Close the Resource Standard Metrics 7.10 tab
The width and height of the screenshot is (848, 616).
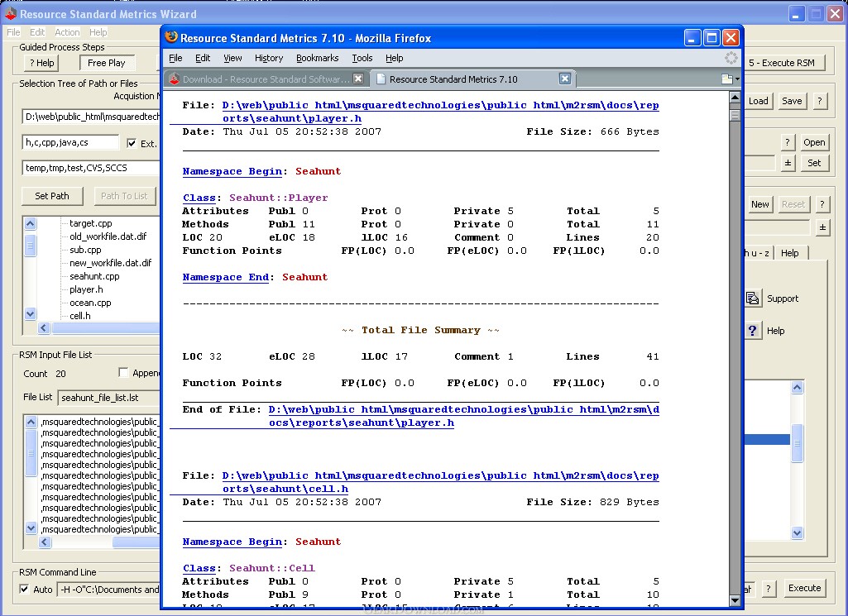click(565, 79)
